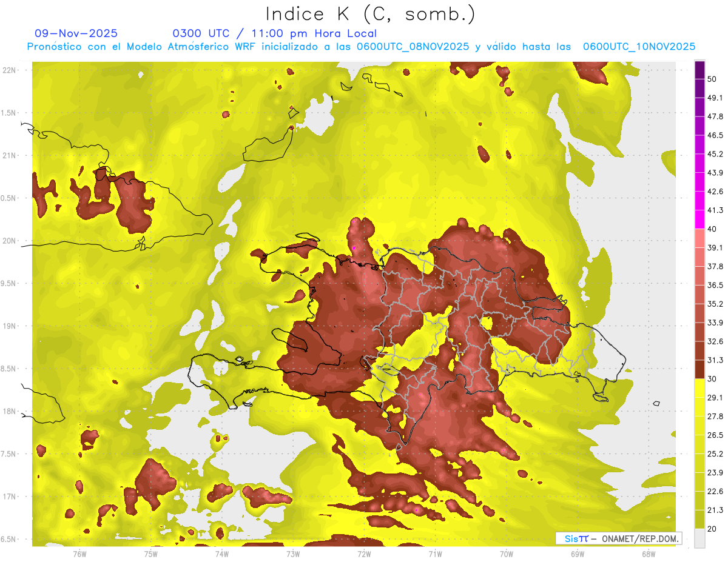This screenshot has height=562, width=728.
Task: Click the legend value '26.5'
Action: click(715, 435)
